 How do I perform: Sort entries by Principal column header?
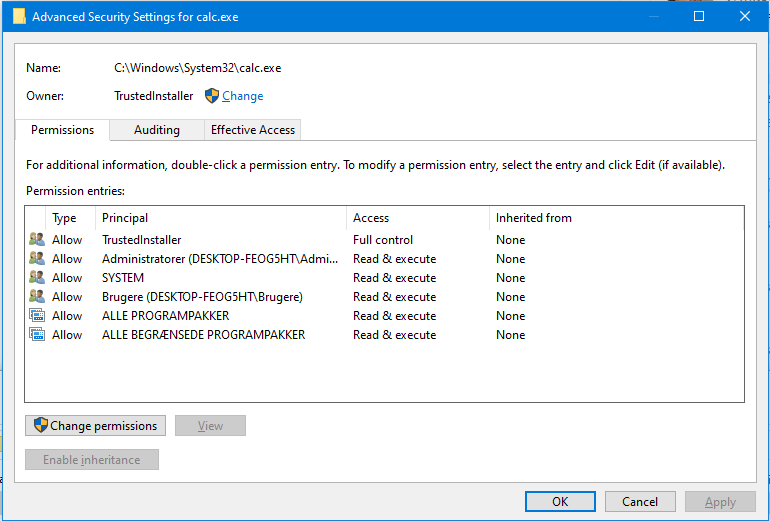(x=221, y=218)
